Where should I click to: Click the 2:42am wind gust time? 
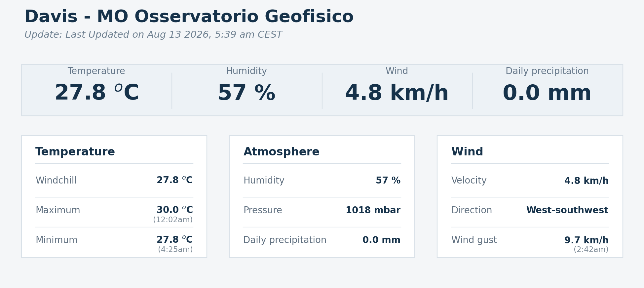591,250
